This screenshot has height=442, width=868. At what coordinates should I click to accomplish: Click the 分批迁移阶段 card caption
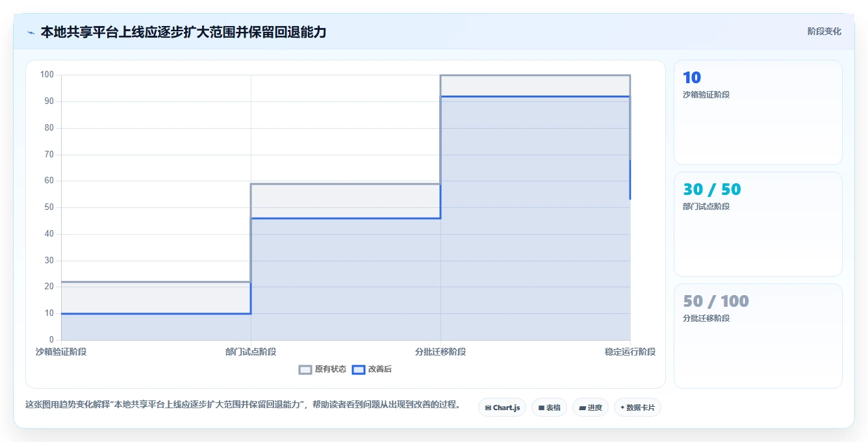pos(706,318)
